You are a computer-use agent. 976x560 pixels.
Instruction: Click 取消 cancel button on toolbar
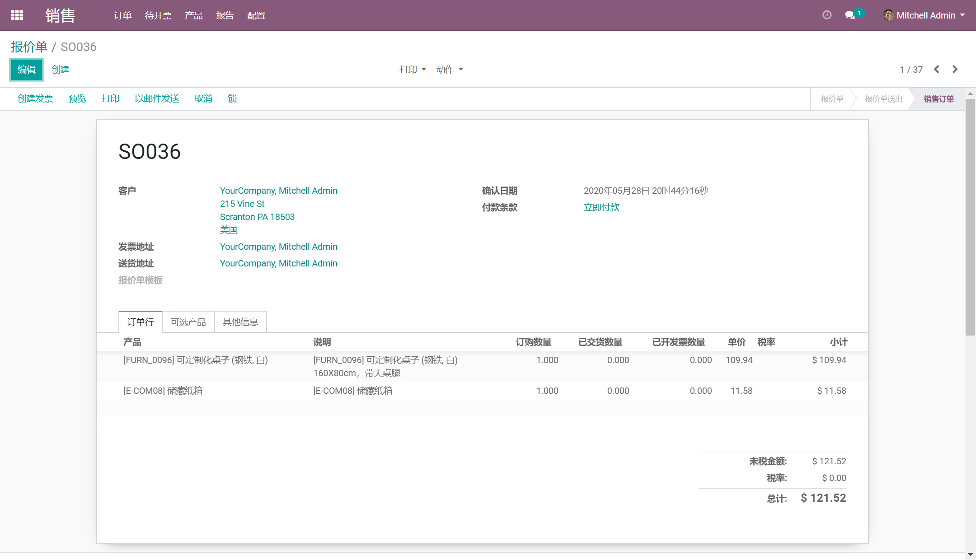[x=202, y=98]
